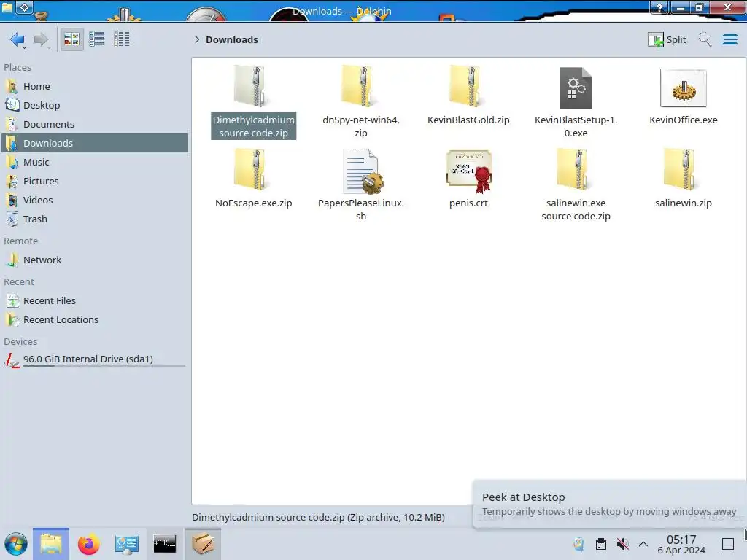This screenshot has width=747, height=560.
Task: Go forward with the grey arrow
Action: click(42, 39)
